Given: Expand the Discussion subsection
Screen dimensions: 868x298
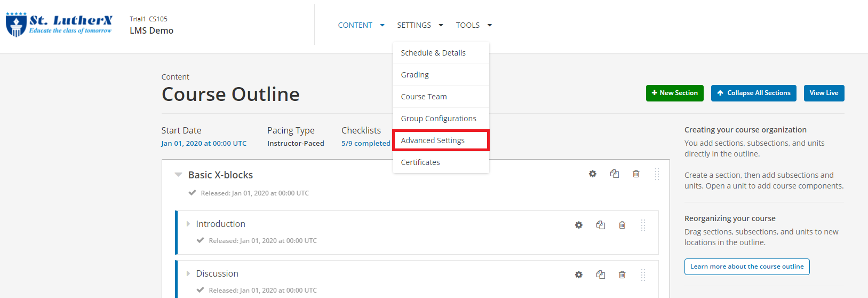Looking at the screenshot, I should click(188, 274).
